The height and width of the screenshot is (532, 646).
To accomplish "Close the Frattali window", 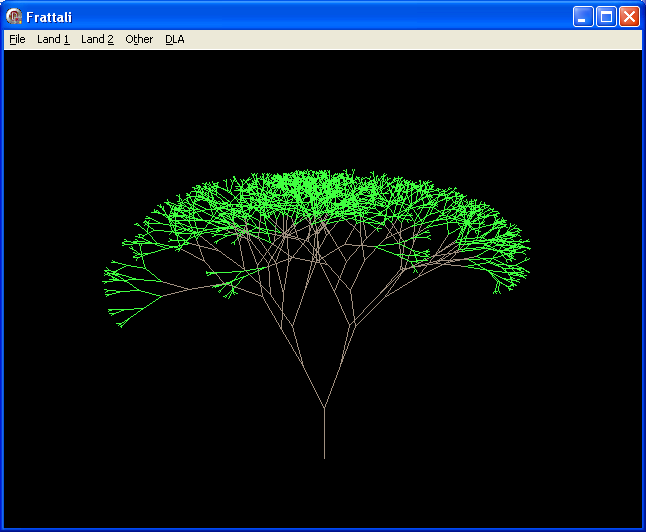I will [x=630, y=17].
